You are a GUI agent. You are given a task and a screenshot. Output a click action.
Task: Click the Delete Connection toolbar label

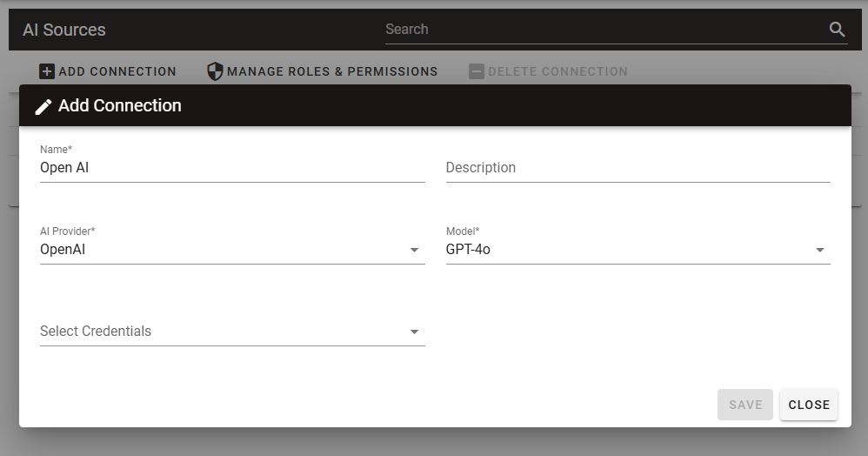coord(558,71)
